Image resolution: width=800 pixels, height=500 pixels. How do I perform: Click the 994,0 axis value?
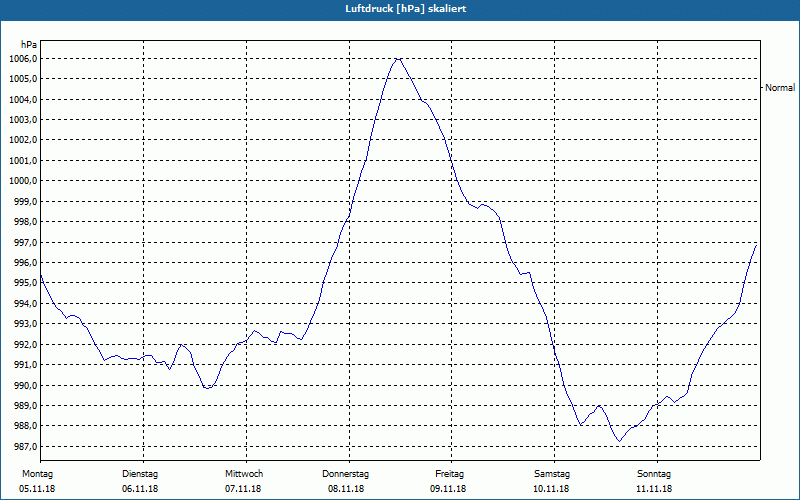pyautogui.click(x=25, y=304)
